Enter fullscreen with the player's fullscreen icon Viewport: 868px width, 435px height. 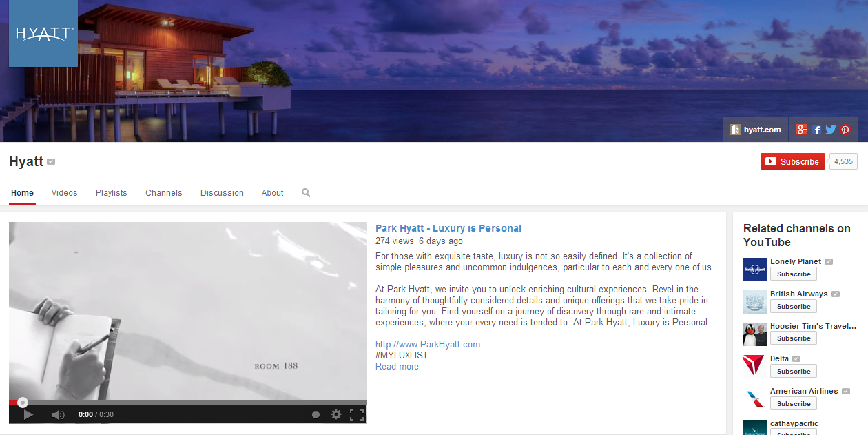tap(357, 414)
